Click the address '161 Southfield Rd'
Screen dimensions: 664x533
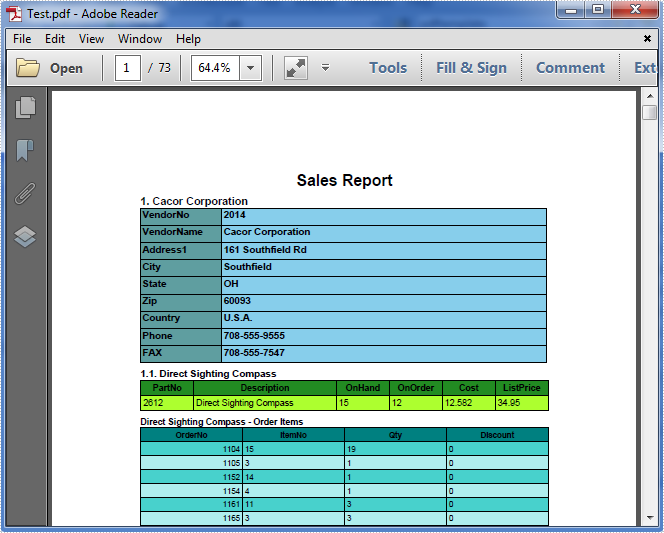click(x=265, y=249)
